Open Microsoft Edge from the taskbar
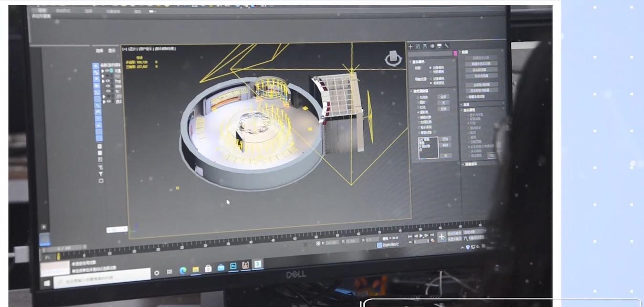 coord(183,271)
